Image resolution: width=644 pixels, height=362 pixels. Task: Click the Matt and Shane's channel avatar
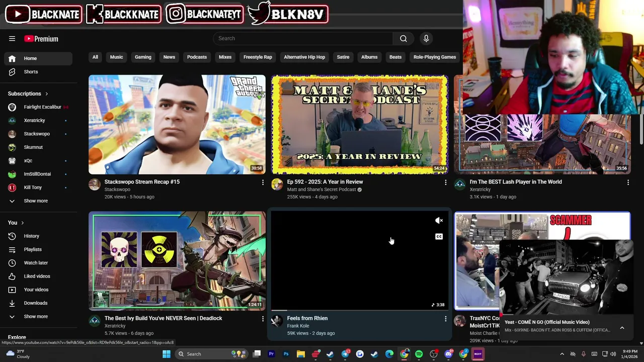coord(277,184)
